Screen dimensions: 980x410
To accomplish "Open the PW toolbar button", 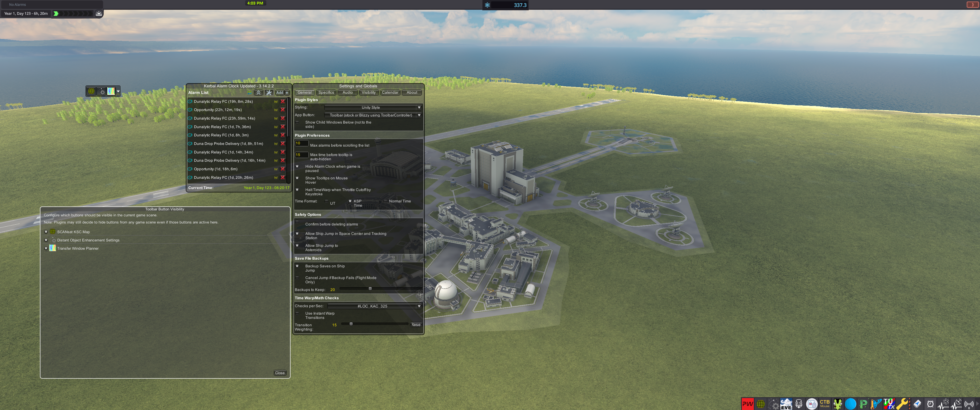I will pyautogui.click(x=747, y=403).
